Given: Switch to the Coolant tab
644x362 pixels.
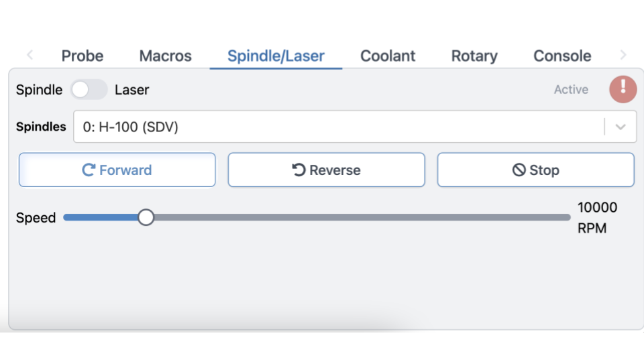Looking at the screenshot, I should coord(388,56).
